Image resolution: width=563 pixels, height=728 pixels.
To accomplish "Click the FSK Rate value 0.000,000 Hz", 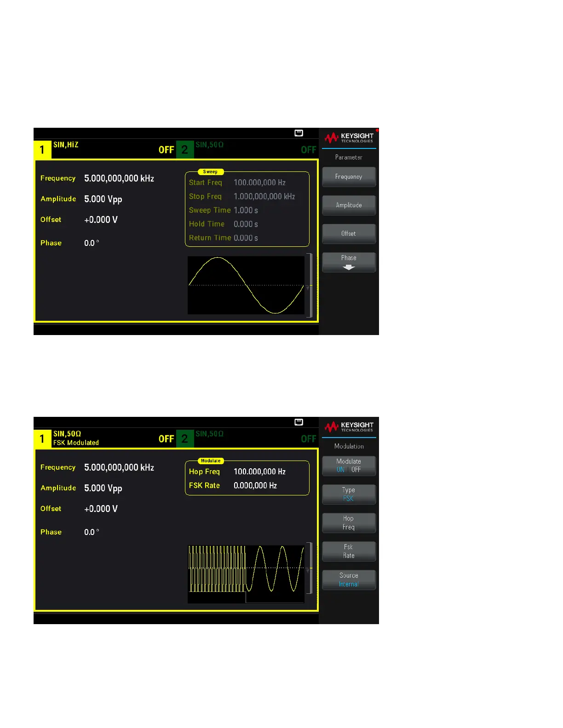I will [255, 485].
